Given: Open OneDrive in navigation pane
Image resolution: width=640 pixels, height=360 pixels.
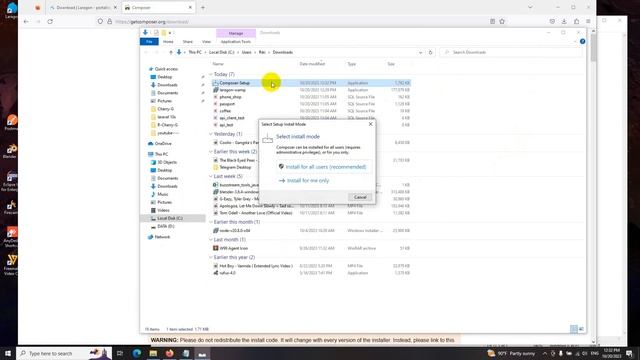Looking at the screenshot, I should click(163, 144).
